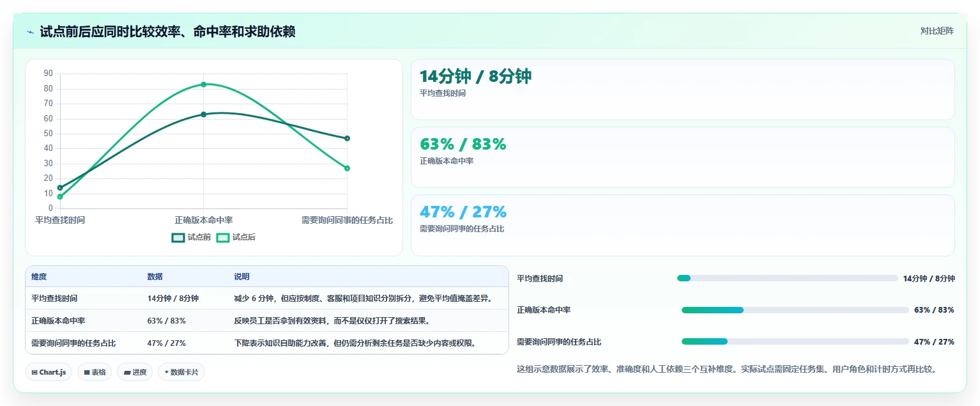The image size is (980, 406).
Task: Click the 平均查找时间 x-axis label on the chart
Action: [x=60, y=220]
